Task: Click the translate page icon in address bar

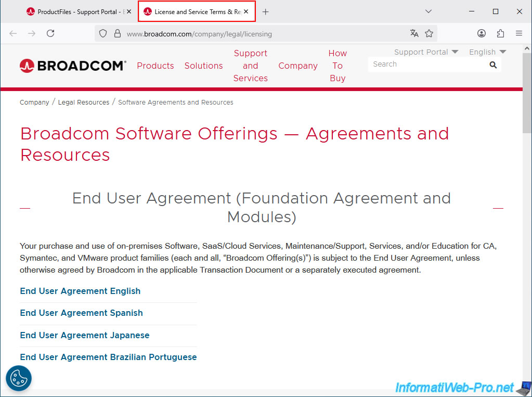Action: (x=414, y=33)
